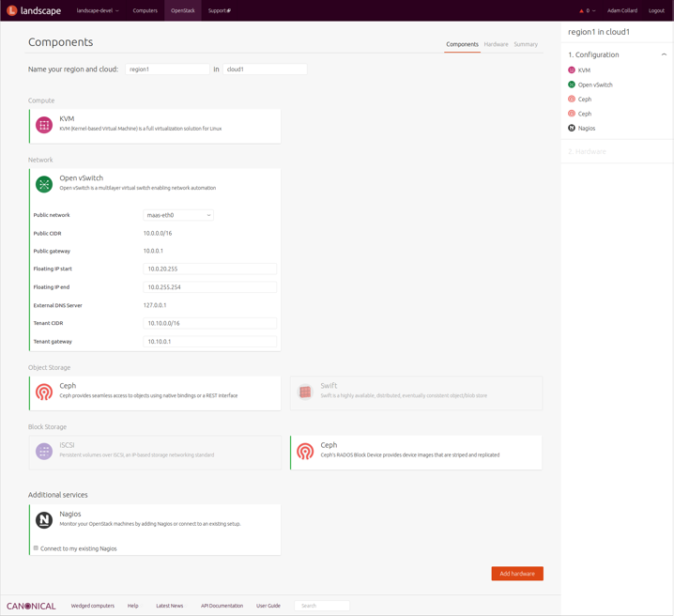Click the Canonical logo in the footer
The width and height of the screenshot is (674, 616).
click(31, 606)
